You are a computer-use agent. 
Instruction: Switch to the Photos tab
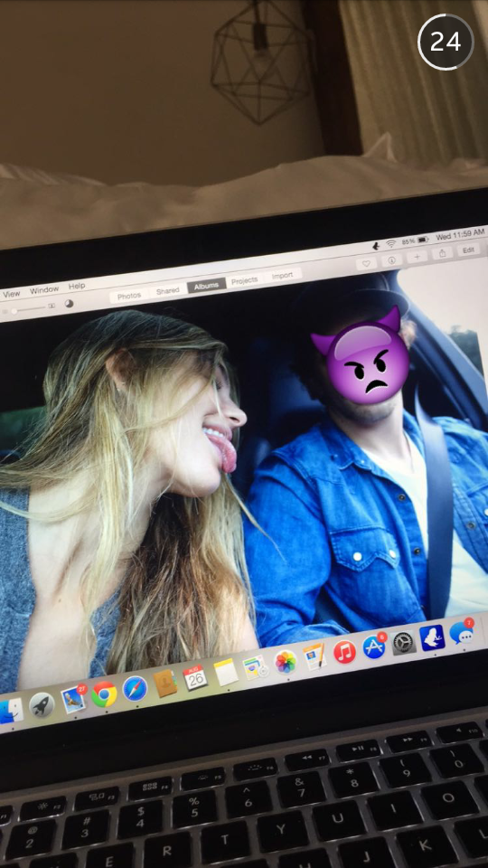129,297
